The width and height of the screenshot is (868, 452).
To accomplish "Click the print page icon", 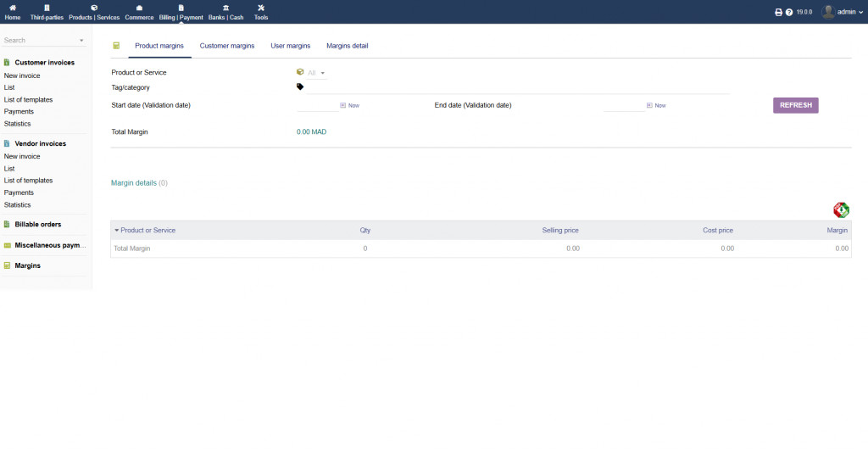I will [779, 13].
